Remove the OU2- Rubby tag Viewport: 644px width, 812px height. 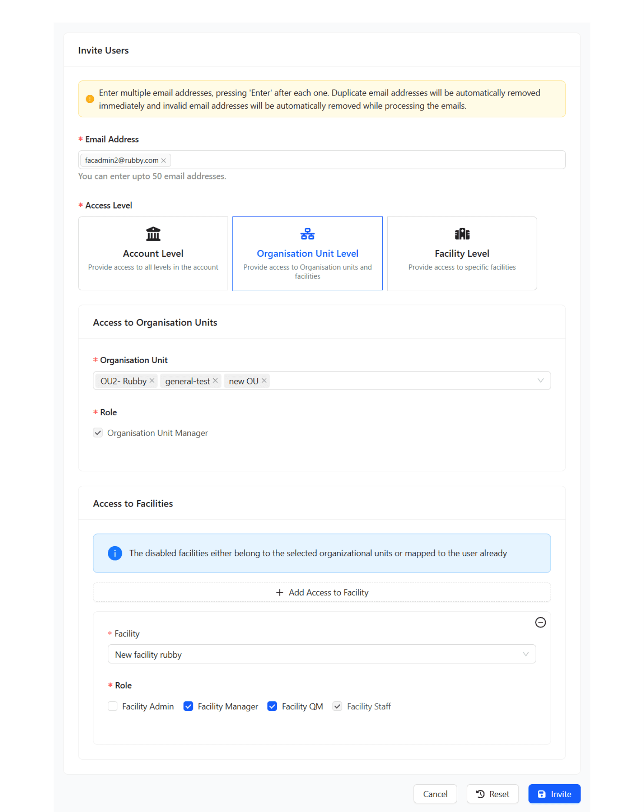tap(152, 381)
